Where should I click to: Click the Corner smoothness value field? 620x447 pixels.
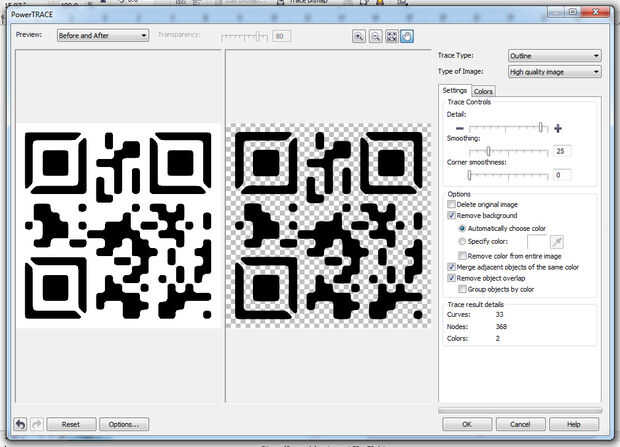561,175
